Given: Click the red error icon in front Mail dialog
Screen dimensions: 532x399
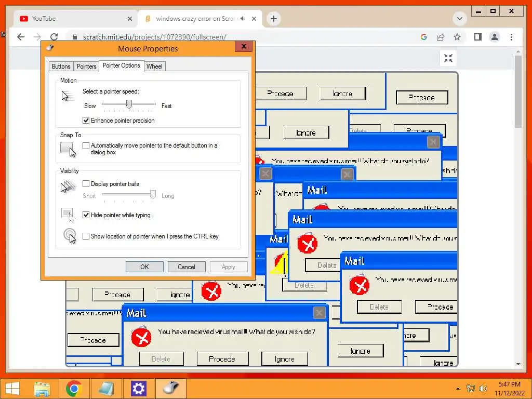Looking at the screenshot, I should click(141, 337).
